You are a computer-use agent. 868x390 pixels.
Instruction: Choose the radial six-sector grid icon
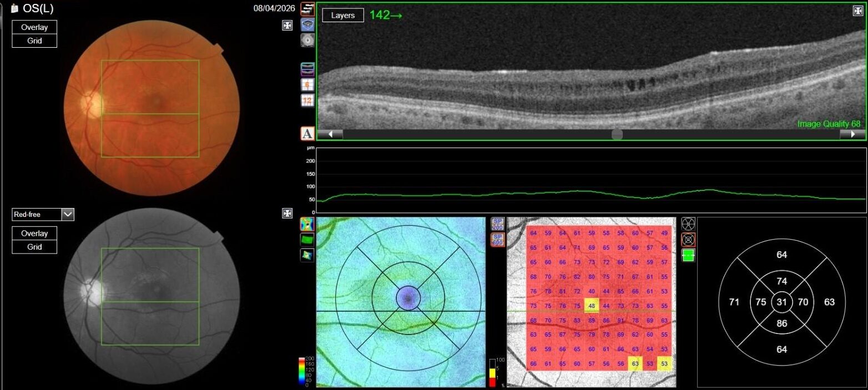click(x=688, y=224)
